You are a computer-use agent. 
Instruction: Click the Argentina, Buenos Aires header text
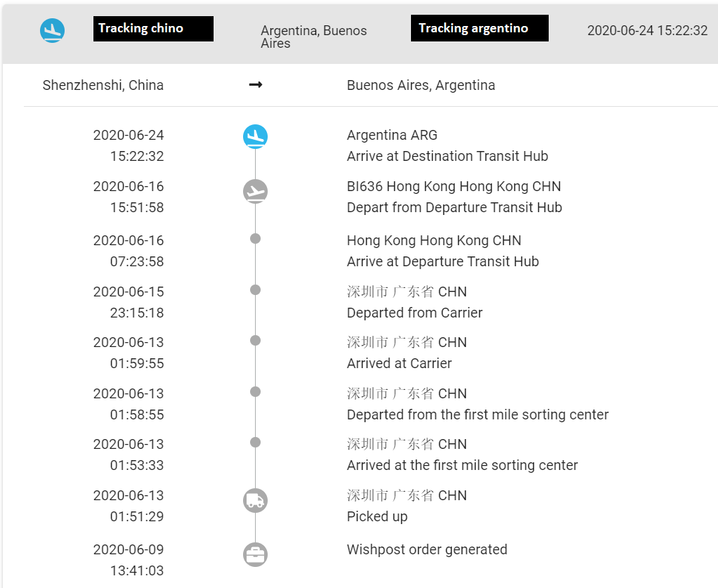(x=313, y=37)
